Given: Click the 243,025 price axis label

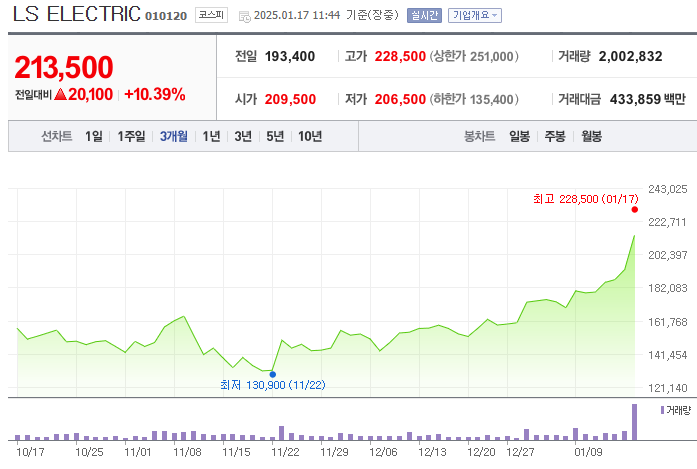Looking at the screenshot, I should point(668,189).
